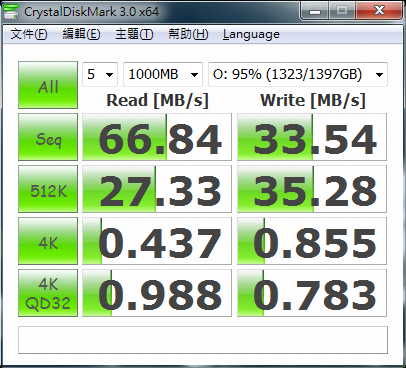Select the Seq read result 66.84
Screen dimensions: 406x368
[157, 137]
